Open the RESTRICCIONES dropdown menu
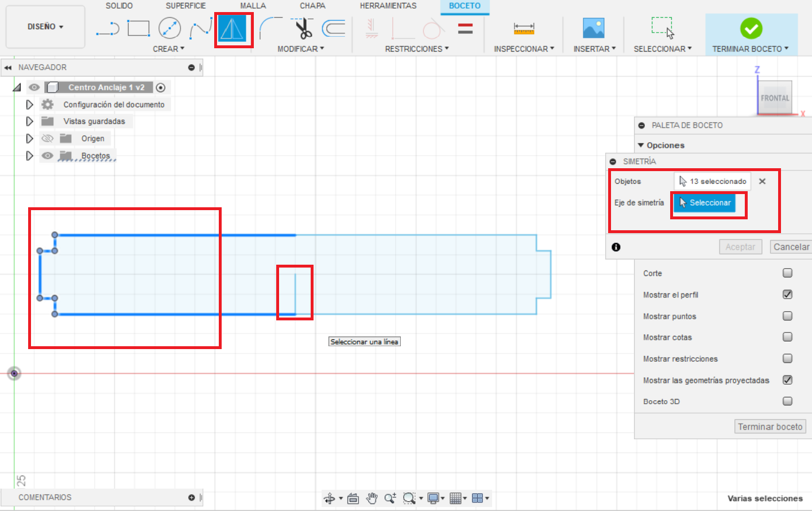This screenshot has width=812, height=511. (x=417, y=49)
